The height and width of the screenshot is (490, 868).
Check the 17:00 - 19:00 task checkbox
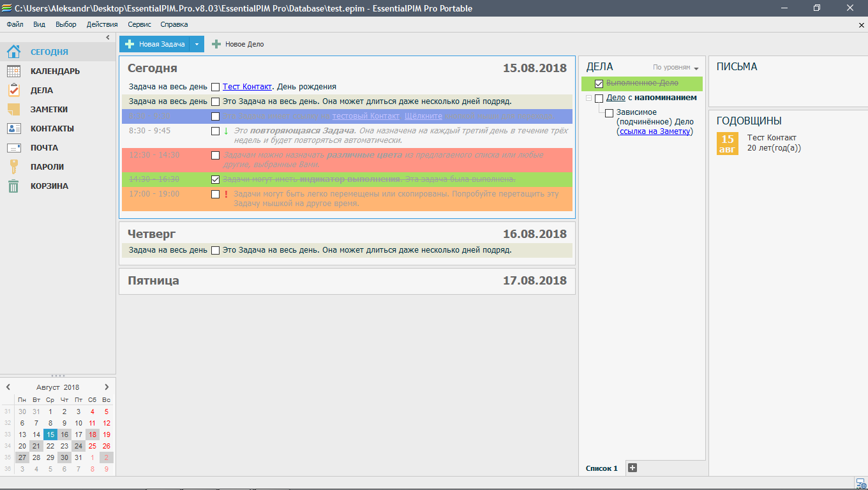pyautogui.click(x=216, y=194)
